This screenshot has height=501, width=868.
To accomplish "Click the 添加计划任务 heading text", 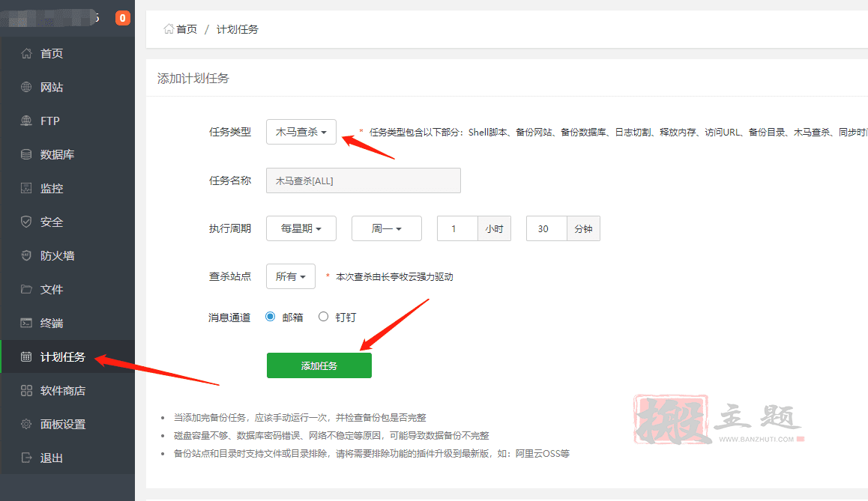I will (x=193, y=79).
